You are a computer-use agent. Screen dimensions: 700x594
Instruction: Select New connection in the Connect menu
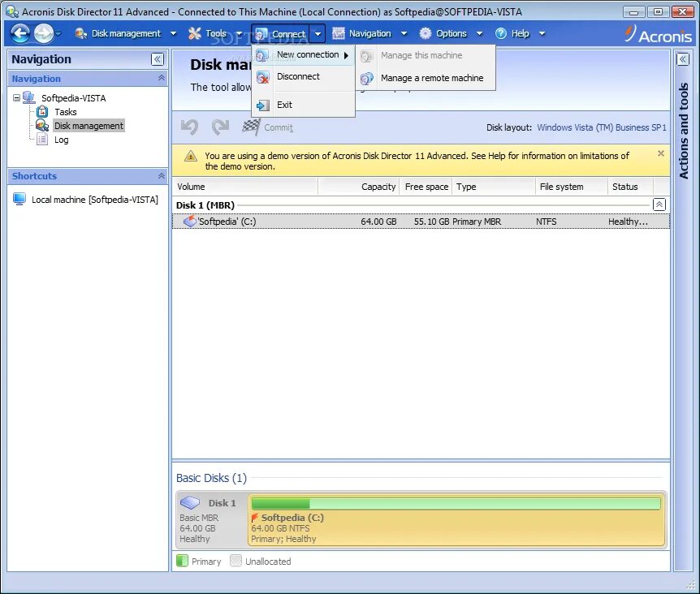click(x=304, y=55)
